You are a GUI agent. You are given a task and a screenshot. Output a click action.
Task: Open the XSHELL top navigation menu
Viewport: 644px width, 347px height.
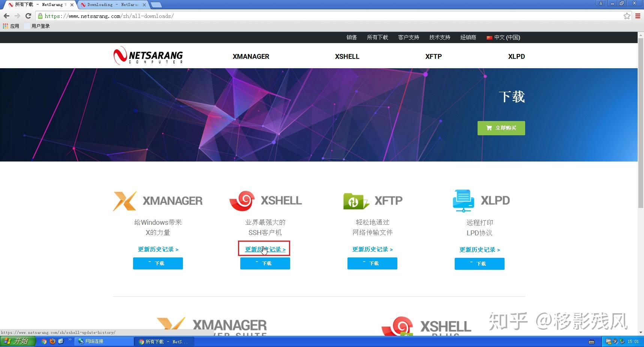coord(347,57)
